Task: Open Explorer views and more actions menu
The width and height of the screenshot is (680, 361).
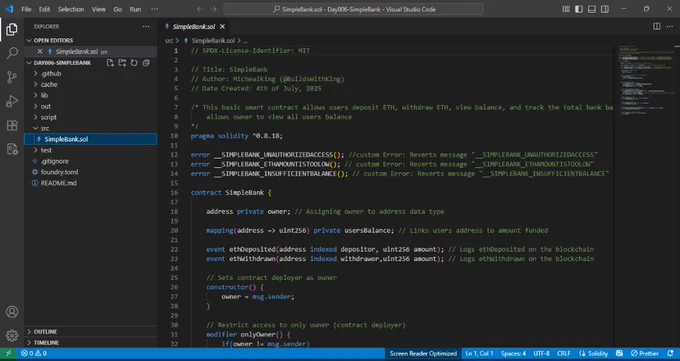Action: coord(146,26)
